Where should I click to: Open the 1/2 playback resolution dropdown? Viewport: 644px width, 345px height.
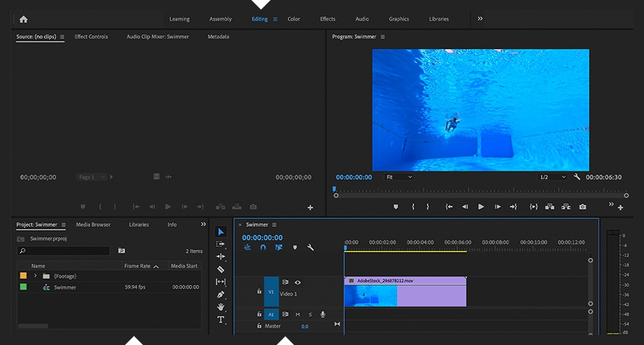pyautogui.click(x=552, y=177)
